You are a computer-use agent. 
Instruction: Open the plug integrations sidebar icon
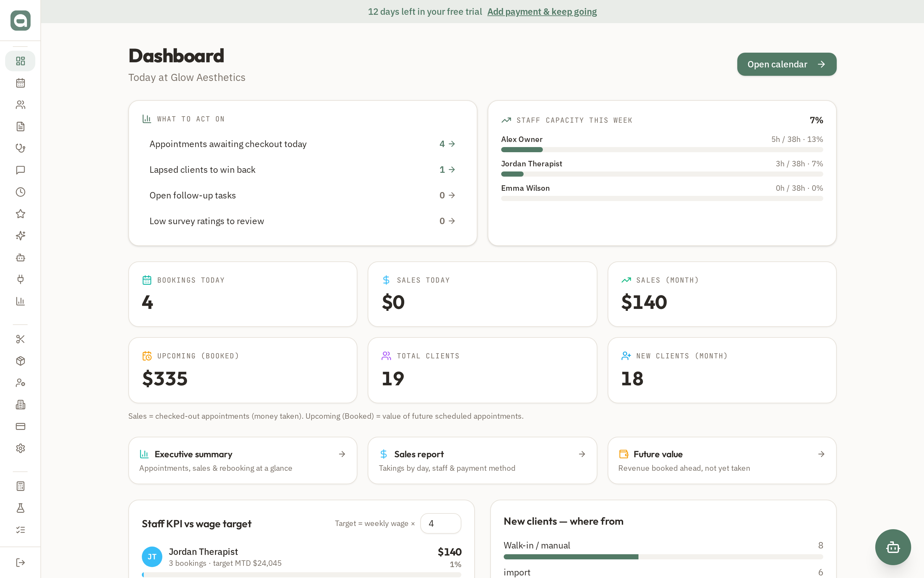pyautogui.click(x=20, y=279)
